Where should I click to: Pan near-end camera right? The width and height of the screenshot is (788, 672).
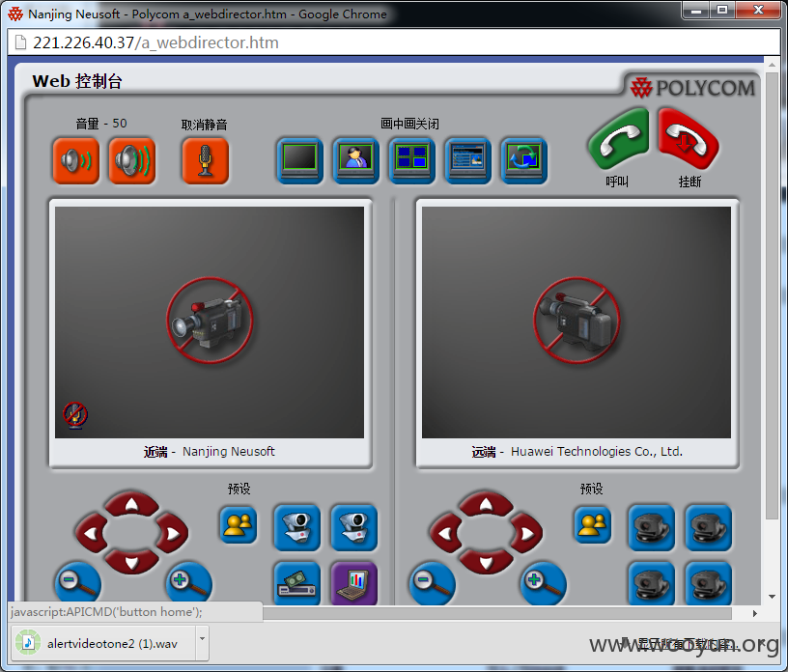172,533
